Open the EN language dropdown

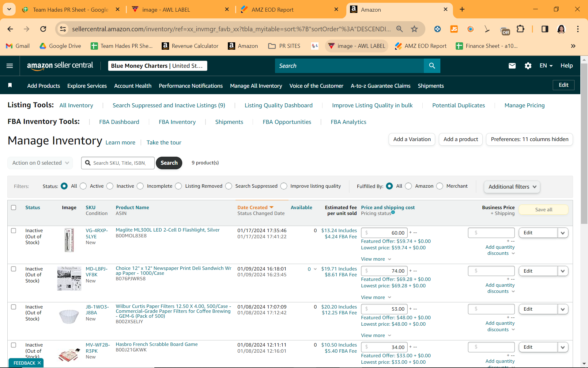[x=546, y=66]
